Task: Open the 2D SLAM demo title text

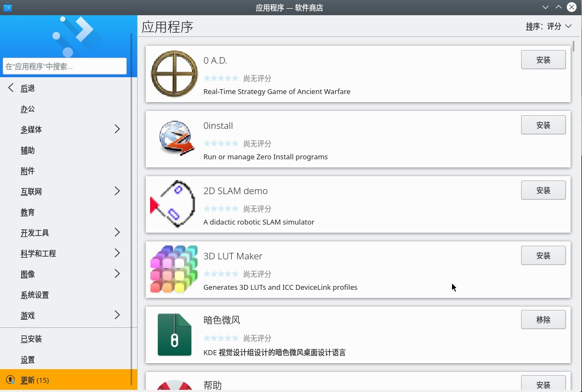Action: pos(236,191)
